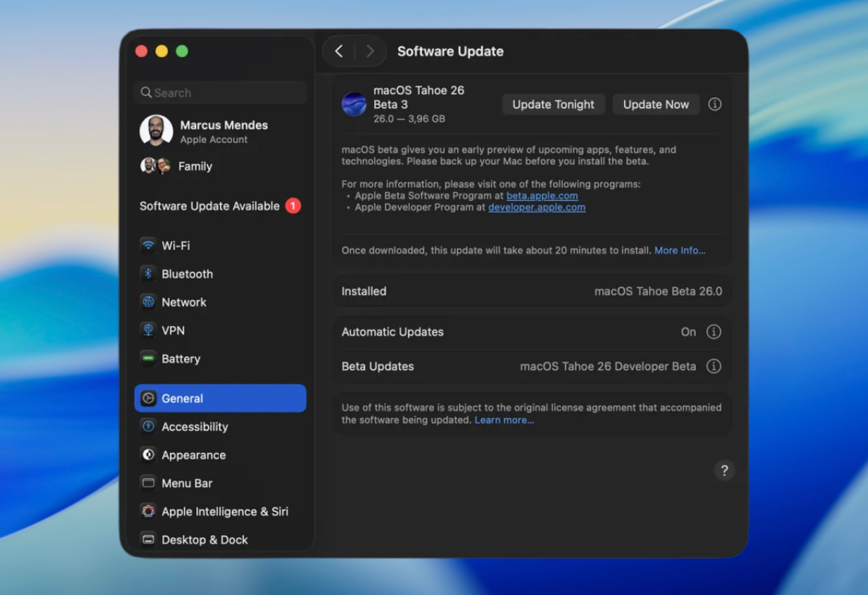Open the developer.apple.com link

(537, 208)
